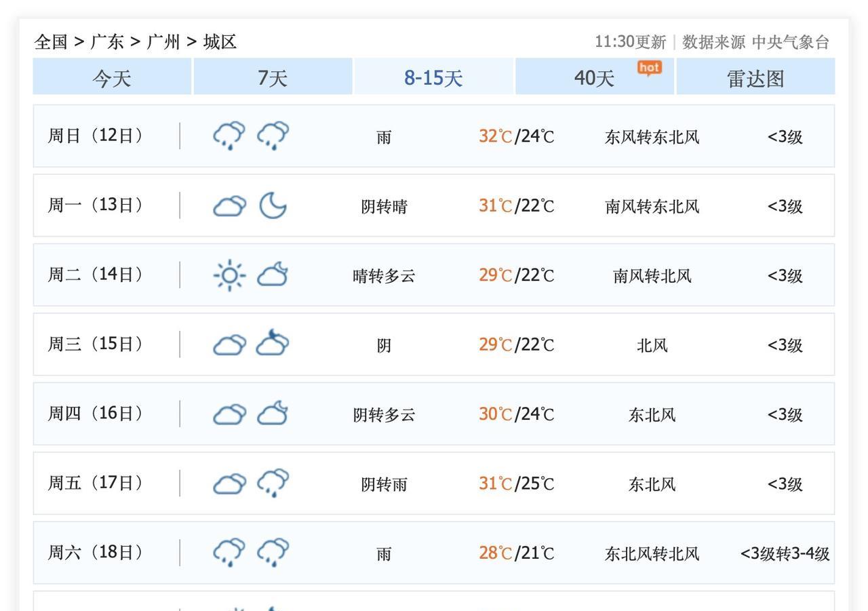Click Tuesday 14th sunny day icon
Viewport: 868px width, 611px height.
229,275
